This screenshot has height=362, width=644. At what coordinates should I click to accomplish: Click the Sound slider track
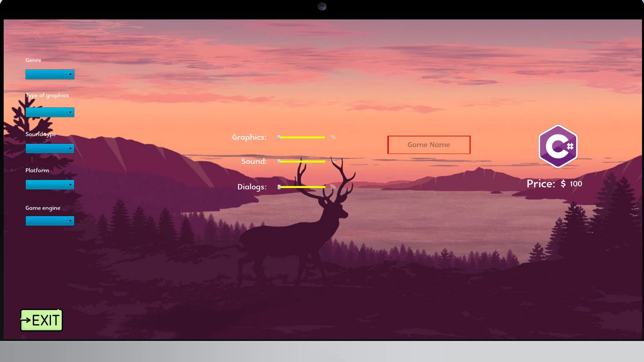click(x=301, y=162)
